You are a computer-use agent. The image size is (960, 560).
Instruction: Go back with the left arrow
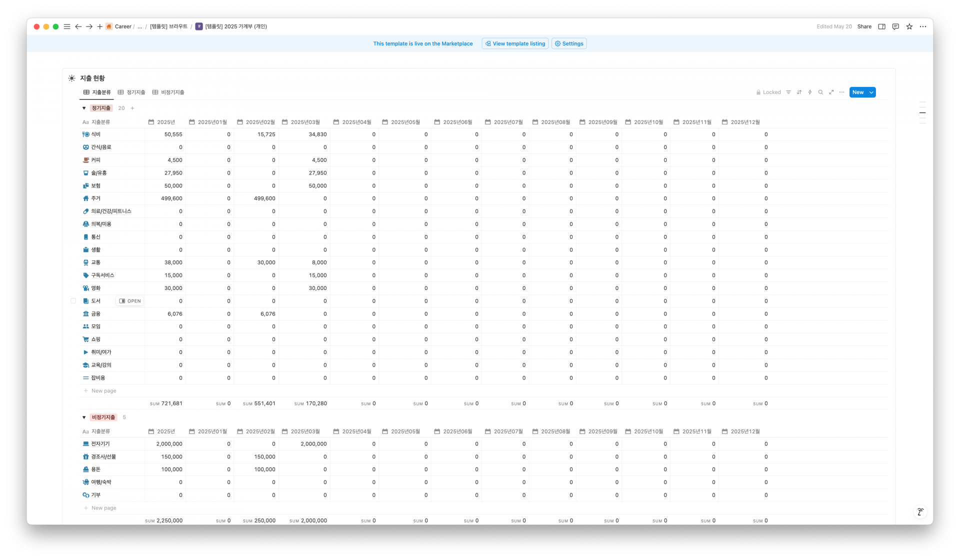click(78, 26)
